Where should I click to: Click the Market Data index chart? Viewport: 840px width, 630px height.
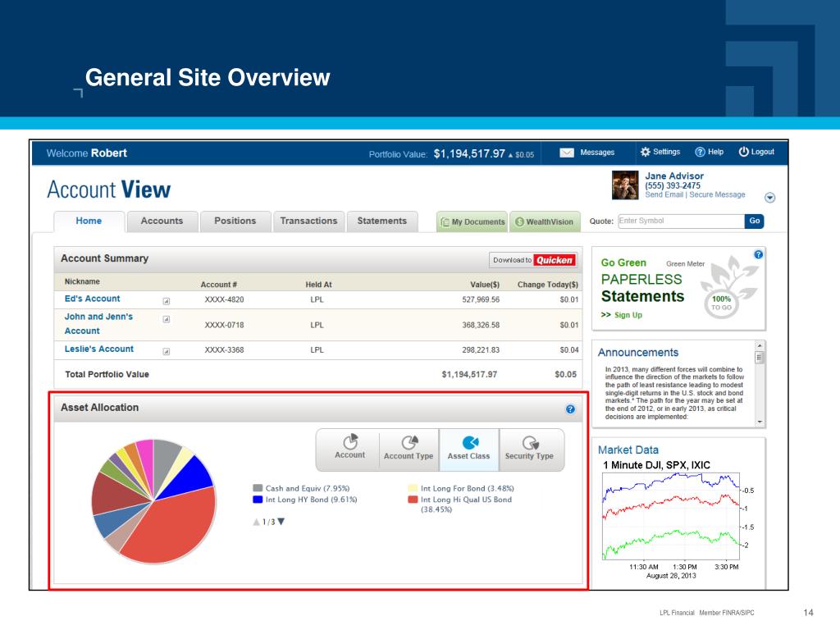point(671,516)
